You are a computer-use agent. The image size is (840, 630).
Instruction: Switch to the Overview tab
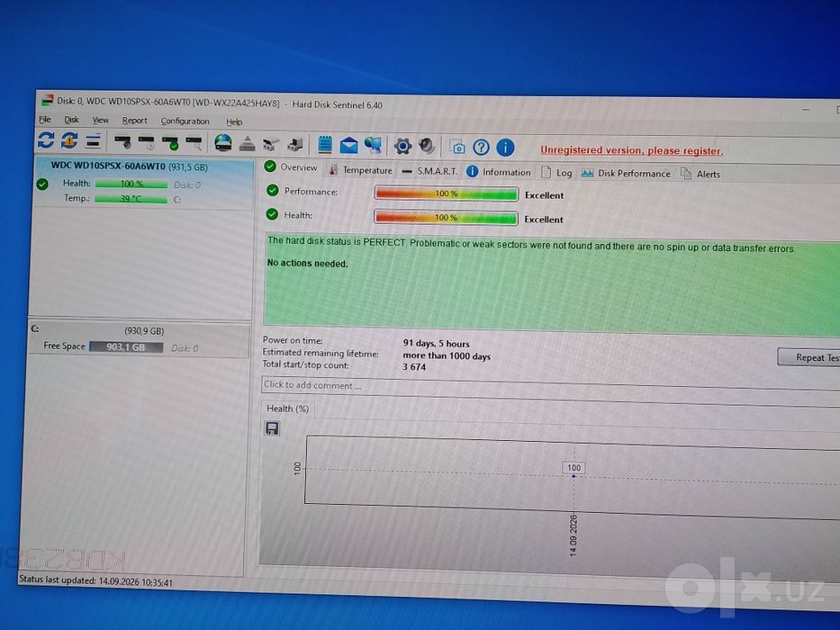coord(292,167)
